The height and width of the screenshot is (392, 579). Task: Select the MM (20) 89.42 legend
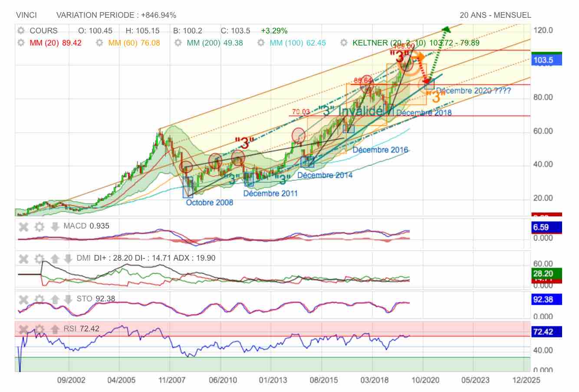[x=56, y=43]
